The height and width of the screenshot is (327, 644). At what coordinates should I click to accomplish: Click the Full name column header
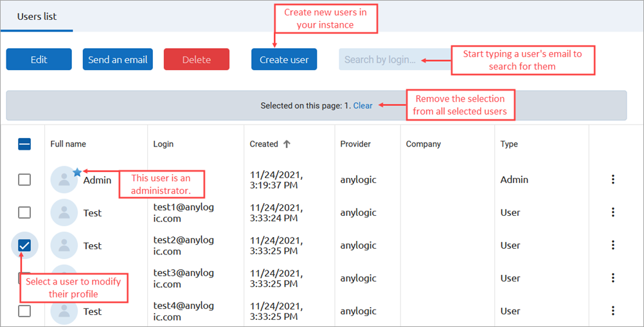click(x=68, y=144)
